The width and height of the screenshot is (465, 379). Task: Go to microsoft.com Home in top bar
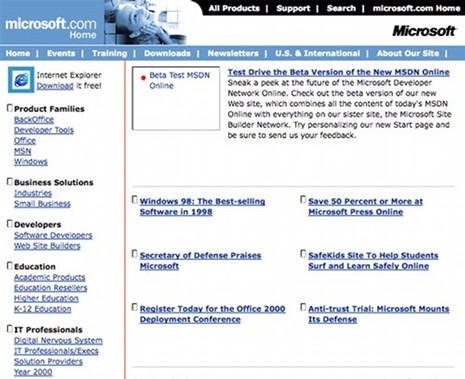coord(417,8)
